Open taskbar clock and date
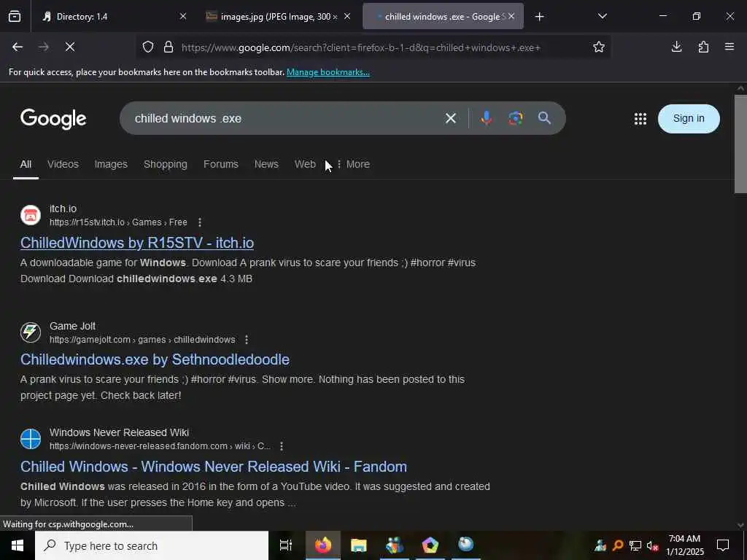 point(684,545)
